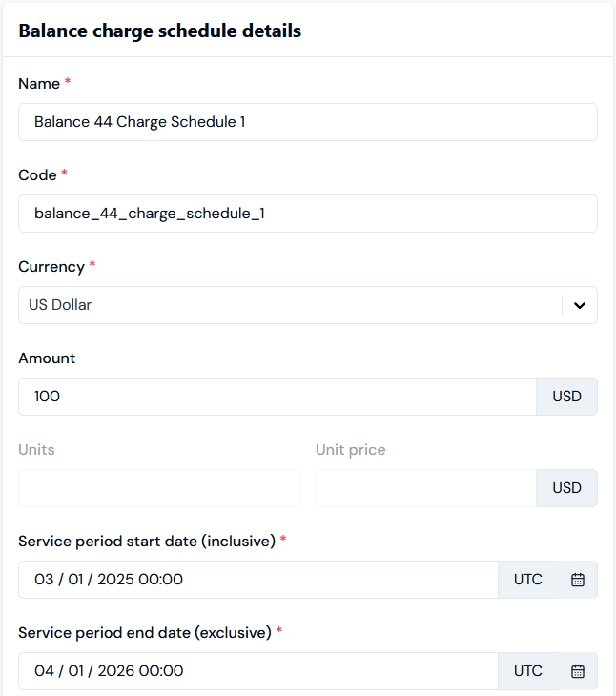
Task: Click the "Service period start date (inclusive)" label
Action: coord(147,542)
